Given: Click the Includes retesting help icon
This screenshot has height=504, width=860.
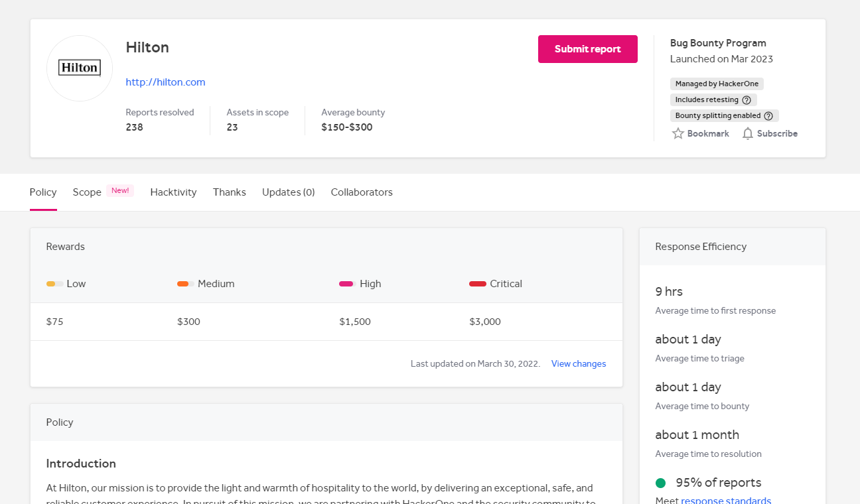Looking at the screenshot, I should click(x=747, y=99).
